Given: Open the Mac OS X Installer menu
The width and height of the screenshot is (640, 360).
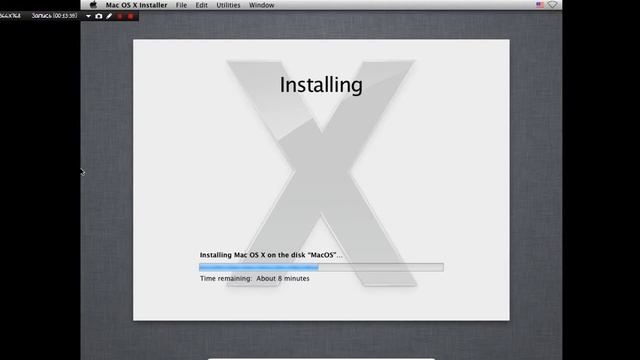Looking at the screenshot, I should pos(136,5).
